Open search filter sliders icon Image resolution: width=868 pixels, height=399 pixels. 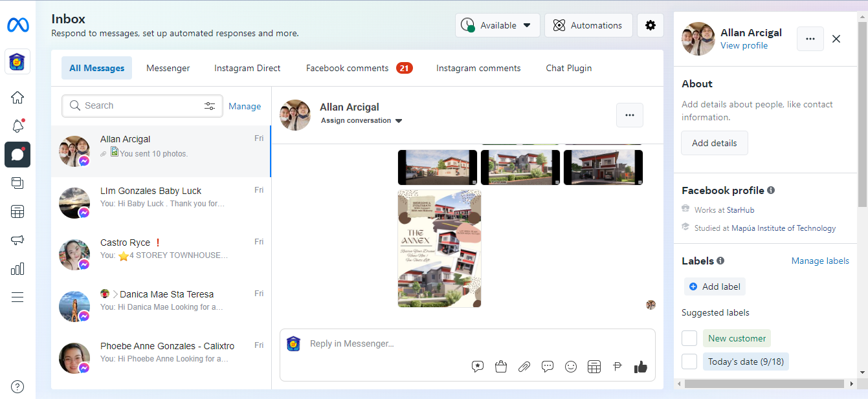click(210, 106)
